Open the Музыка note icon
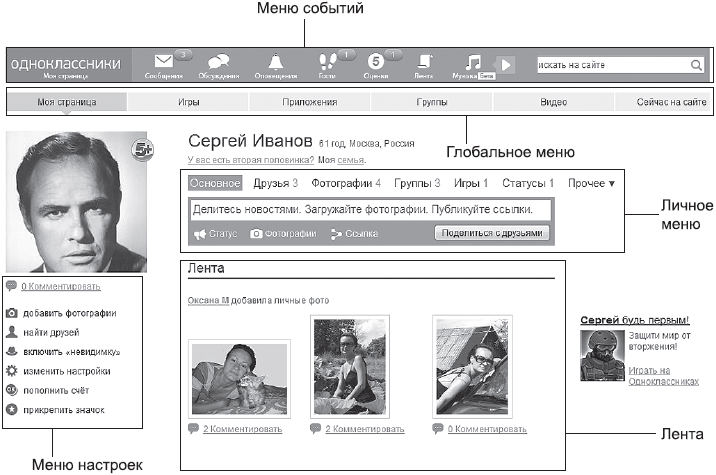Screen dimensions: 716x475 tap(473, 62)
